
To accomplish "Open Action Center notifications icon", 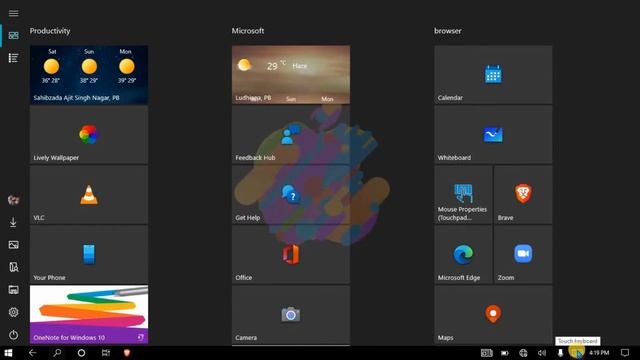I will coord(625,353).
